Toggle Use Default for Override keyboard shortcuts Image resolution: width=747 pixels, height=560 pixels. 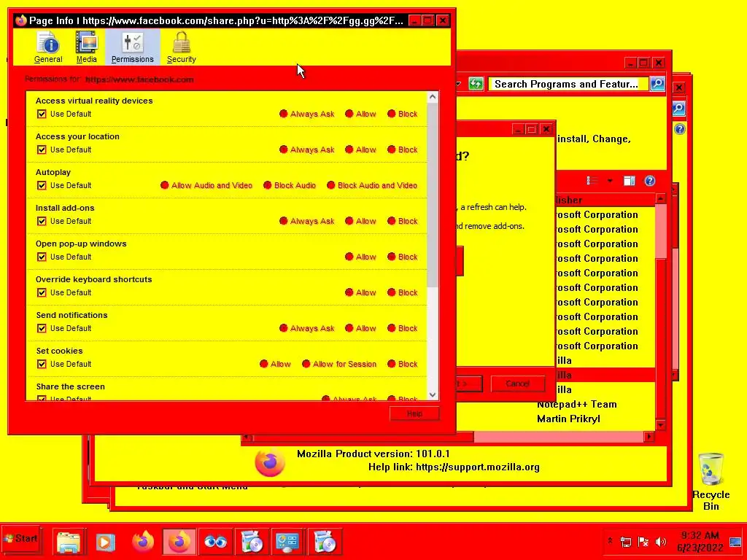[42, 292]
